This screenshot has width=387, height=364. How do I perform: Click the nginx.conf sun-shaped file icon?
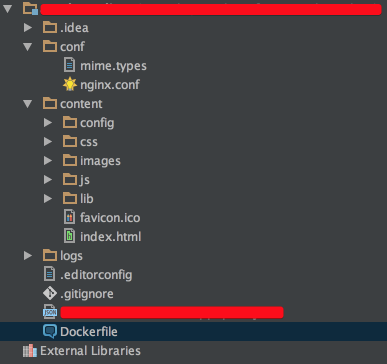coord(70,84)
